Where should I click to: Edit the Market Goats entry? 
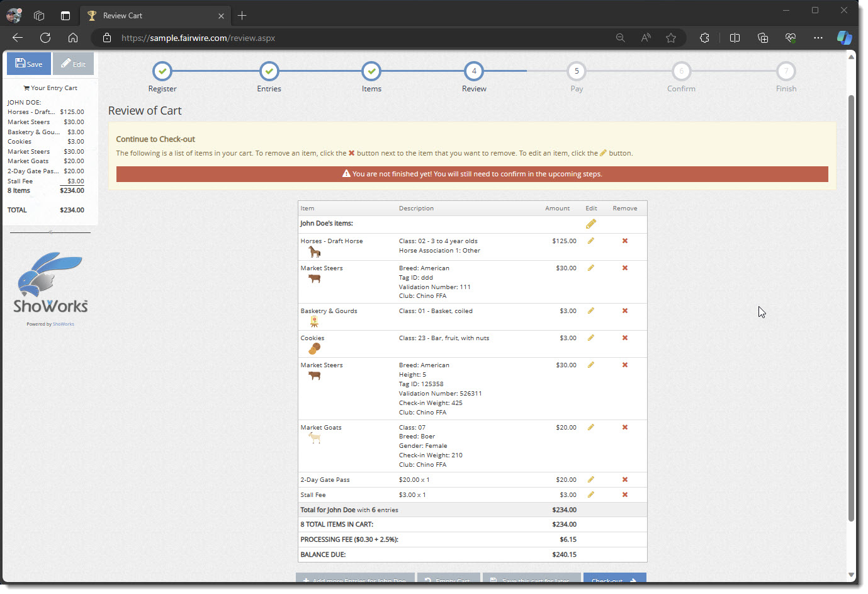590,427
